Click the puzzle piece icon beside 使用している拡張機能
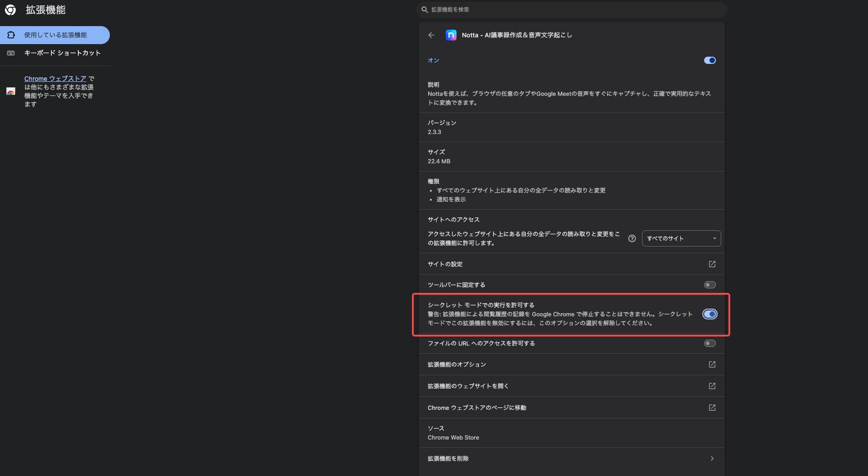 coord(11,35)
